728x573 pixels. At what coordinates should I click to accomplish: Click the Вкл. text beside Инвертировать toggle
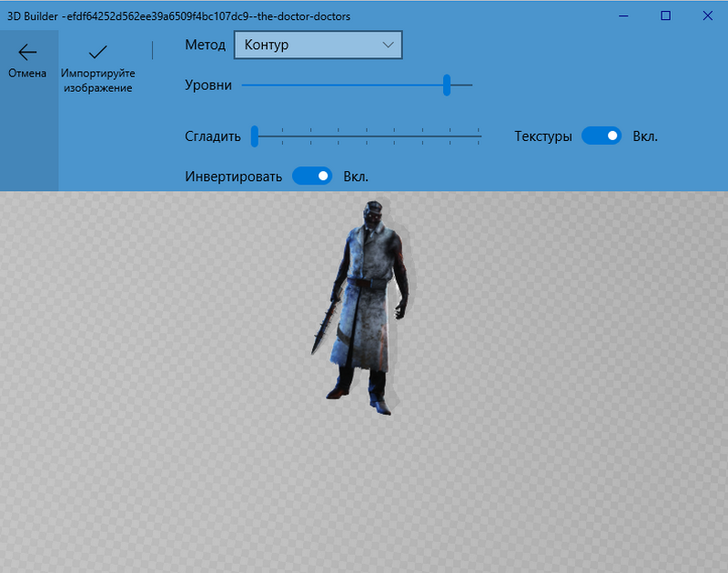click(356, 176)
